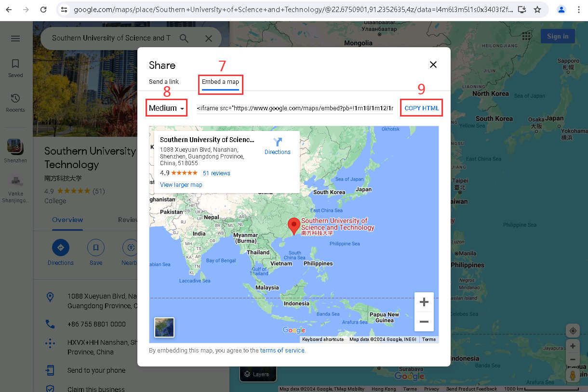588x392 pixels.
Task: Open Recents in the sidebar
Action: [15, 103]
